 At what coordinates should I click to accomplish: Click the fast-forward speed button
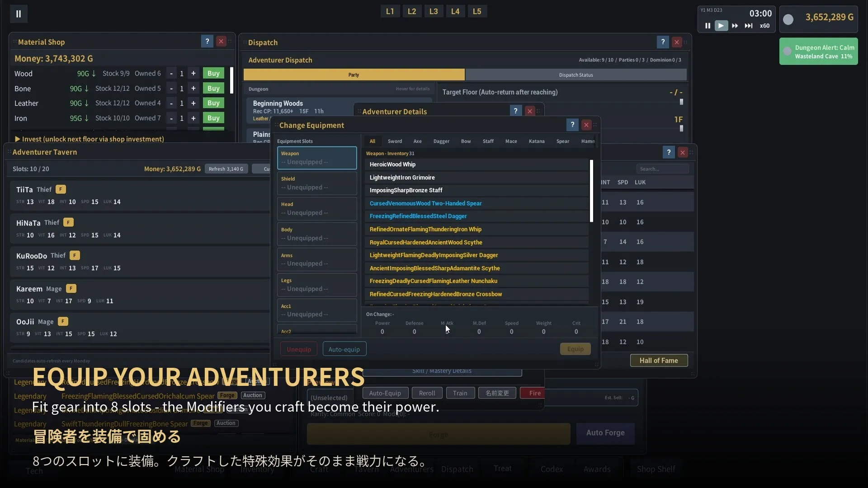pos(735,26)
